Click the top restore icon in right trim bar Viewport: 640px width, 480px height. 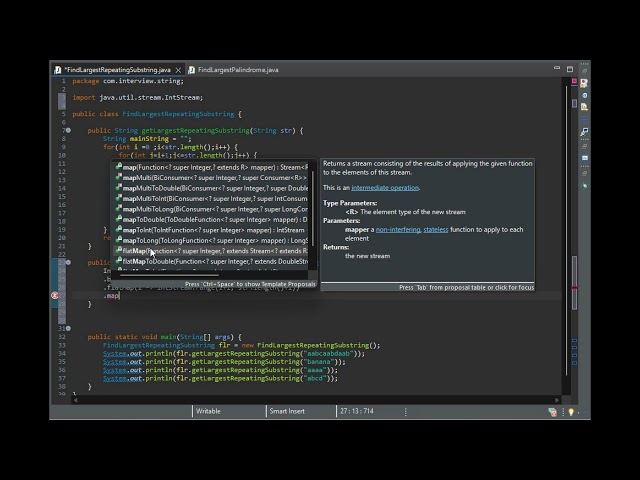(x=584, y=71)
